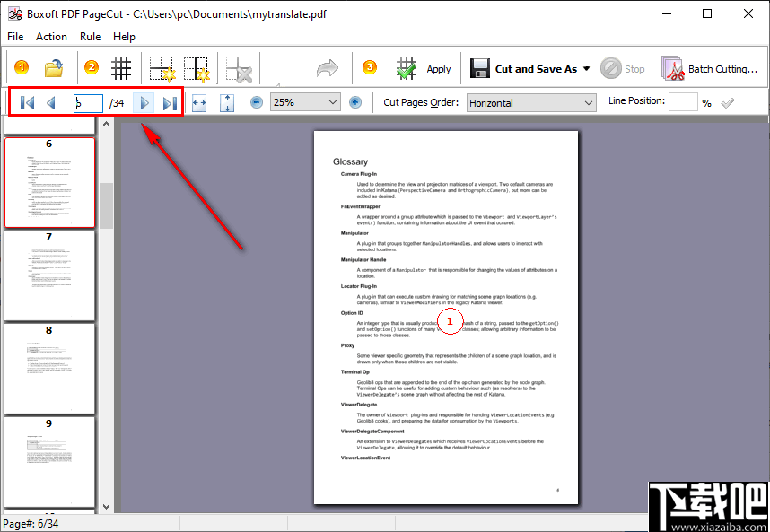Open the Cut and Save As dropdown arrow
The image size is (770, 532).
point(587,67)
